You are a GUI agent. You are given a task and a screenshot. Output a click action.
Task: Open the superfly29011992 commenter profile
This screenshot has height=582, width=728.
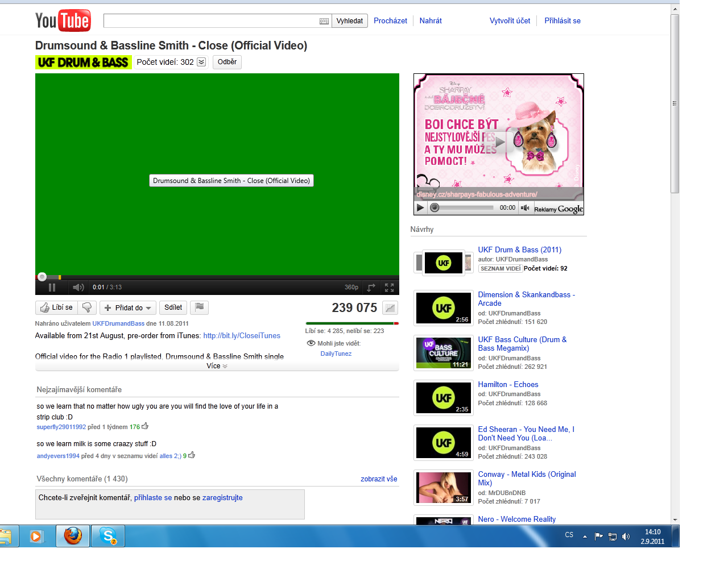point(61,427)
